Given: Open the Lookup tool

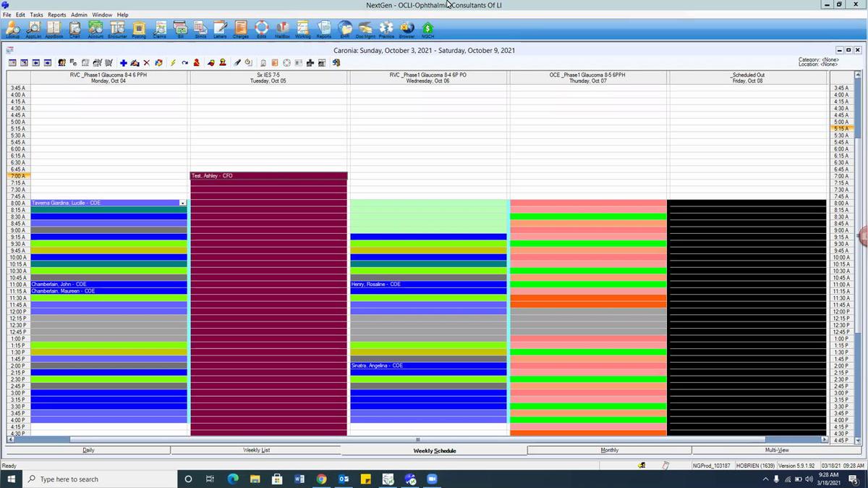Looking at the screenshot, I should [x=13, y=29].
